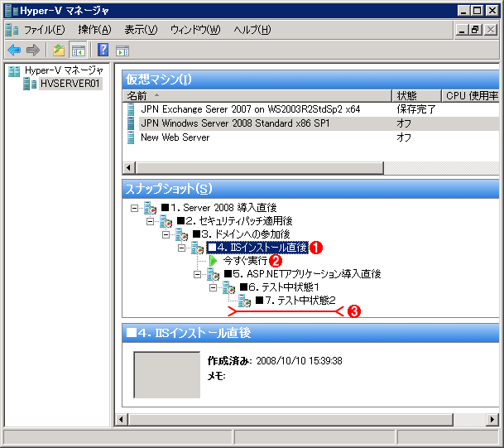Select snapshot 7. テスト中状態2

coord(295,301)
